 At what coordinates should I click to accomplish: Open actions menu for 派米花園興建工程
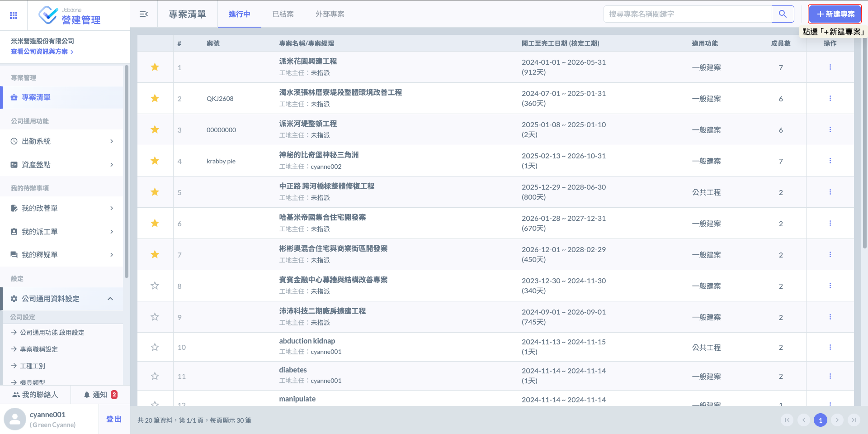(x=830, y=67)
